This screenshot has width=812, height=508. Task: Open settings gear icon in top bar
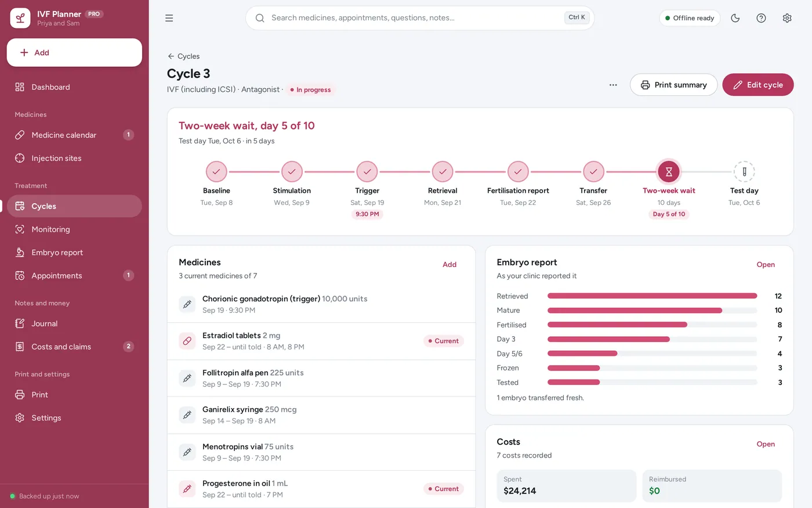coord(787,18)
